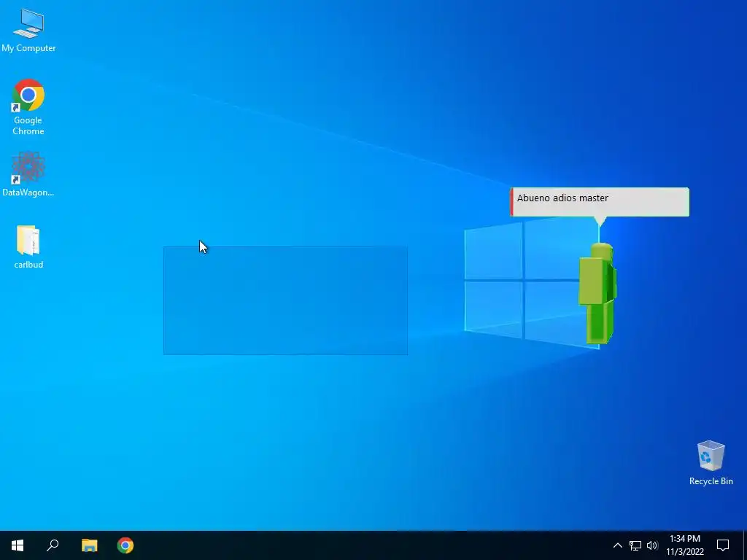Open the clock showing 1:34 PM
This screenshot has width=747, height=560.
(685, 545)
